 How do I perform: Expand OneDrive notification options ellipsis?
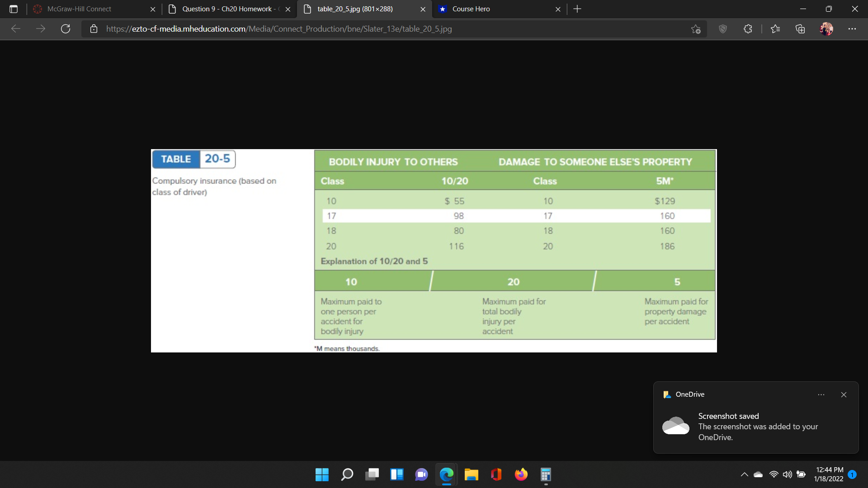[821, 394]
